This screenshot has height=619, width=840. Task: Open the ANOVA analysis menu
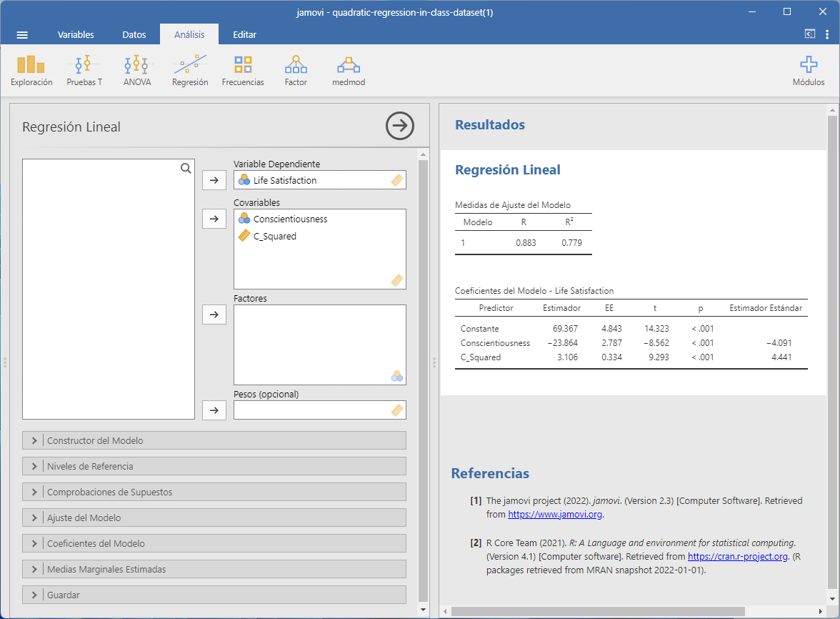pyautogui.click(x=136, y=71)
